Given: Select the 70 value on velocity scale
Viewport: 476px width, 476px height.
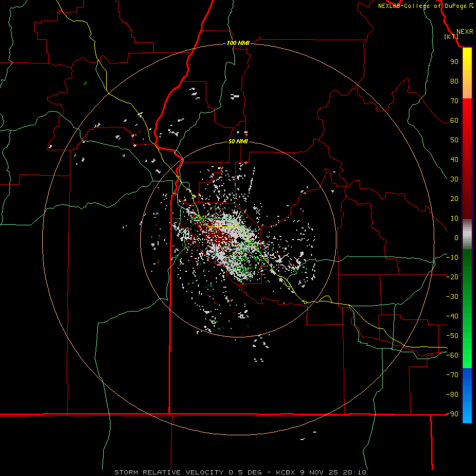Looking at the screenshot, I should pyautogui.click(x=454, y=101).
